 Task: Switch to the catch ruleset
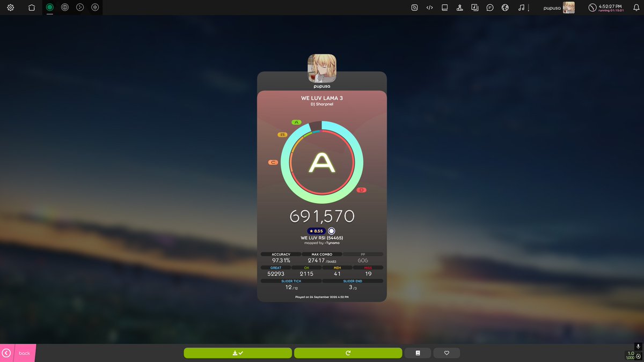[x=80, y=8]
